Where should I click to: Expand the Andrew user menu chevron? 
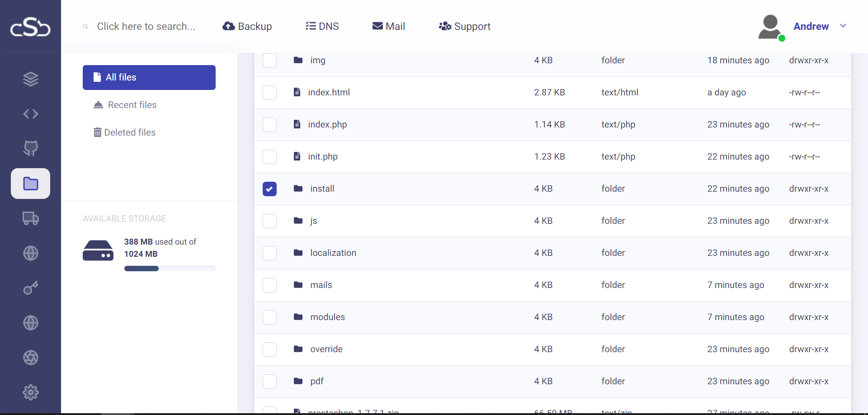[843, 26]
